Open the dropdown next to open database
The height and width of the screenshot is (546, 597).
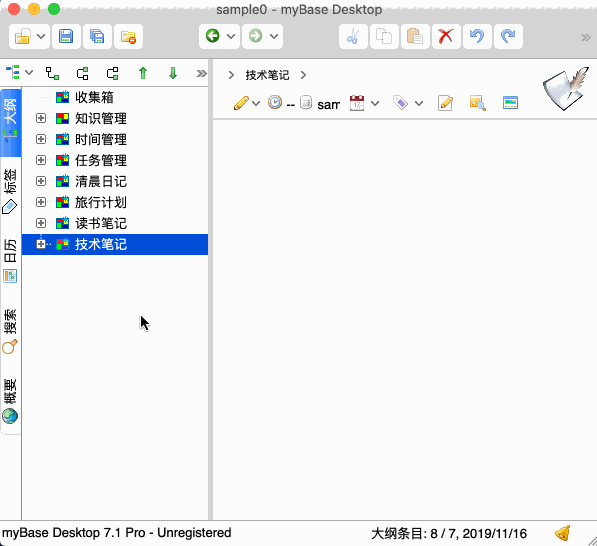point(41,37)
